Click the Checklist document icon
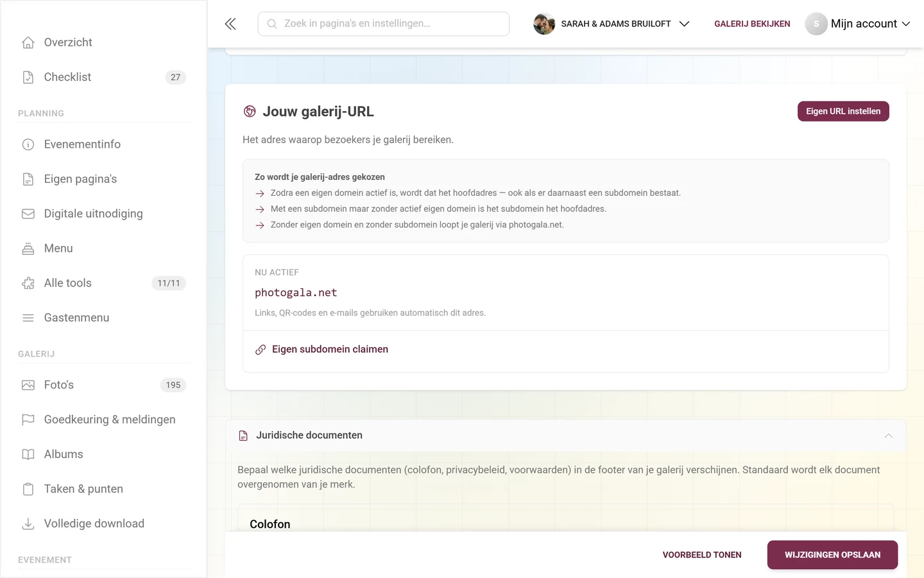This screenshot has width=924, height=578. [28, 77]
